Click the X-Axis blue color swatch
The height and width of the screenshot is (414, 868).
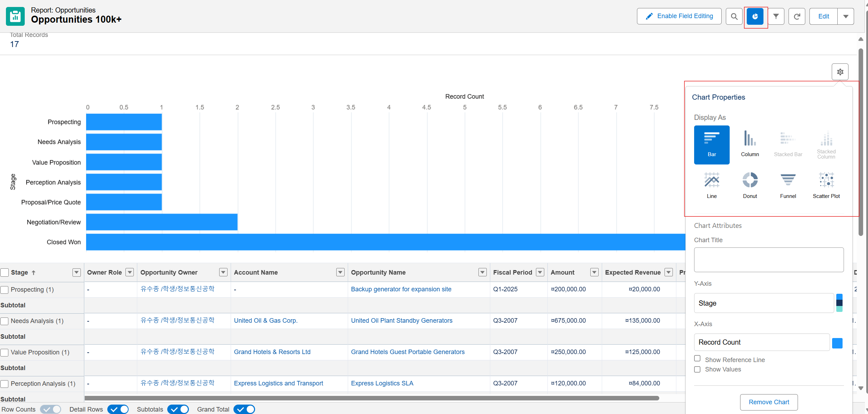point(837,343)
